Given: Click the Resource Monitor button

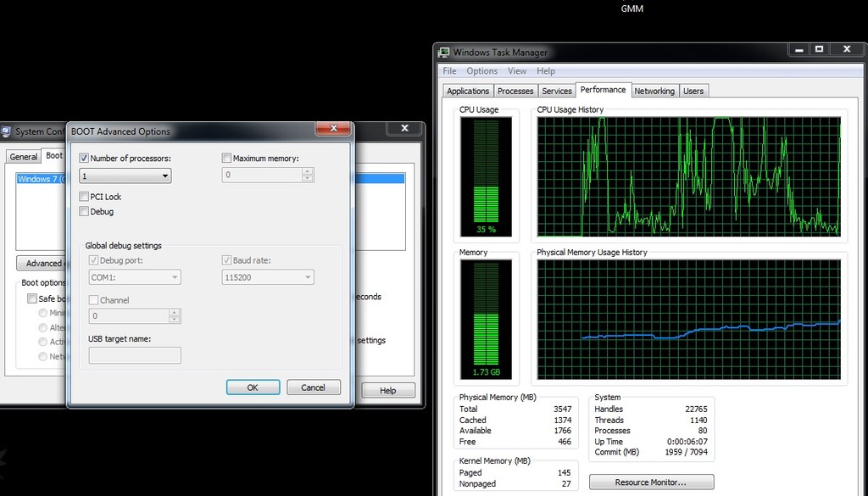Looking at the screenshot, I should pos(651,482).
